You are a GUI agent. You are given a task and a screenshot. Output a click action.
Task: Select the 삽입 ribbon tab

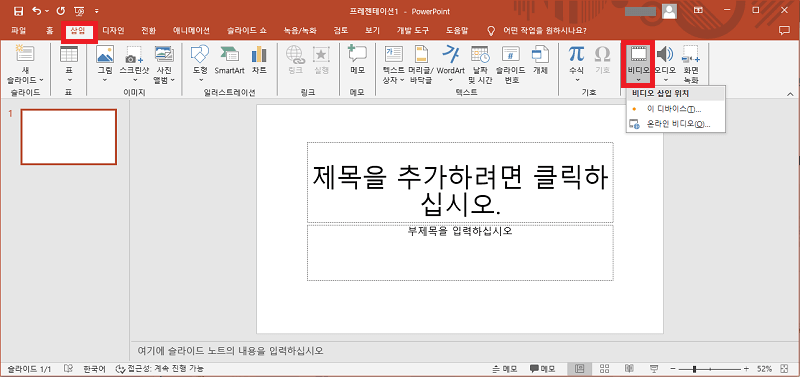tap(78, 31)
